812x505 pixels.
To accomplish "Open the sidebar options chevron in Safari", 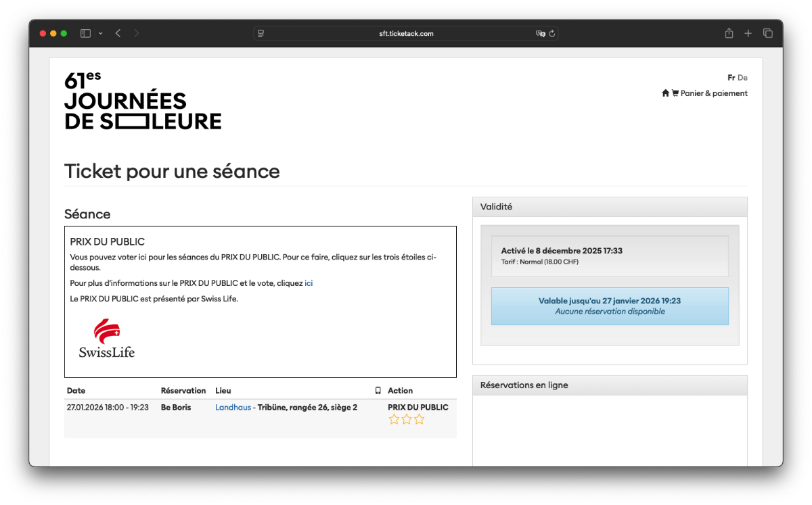I will click(x=100, y=32).
